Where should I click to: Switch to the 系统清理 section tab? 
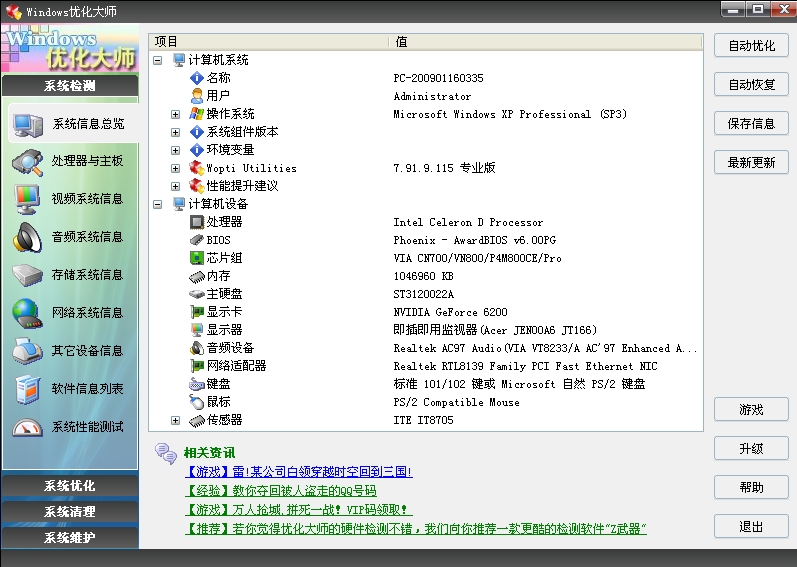pos(70,512)
